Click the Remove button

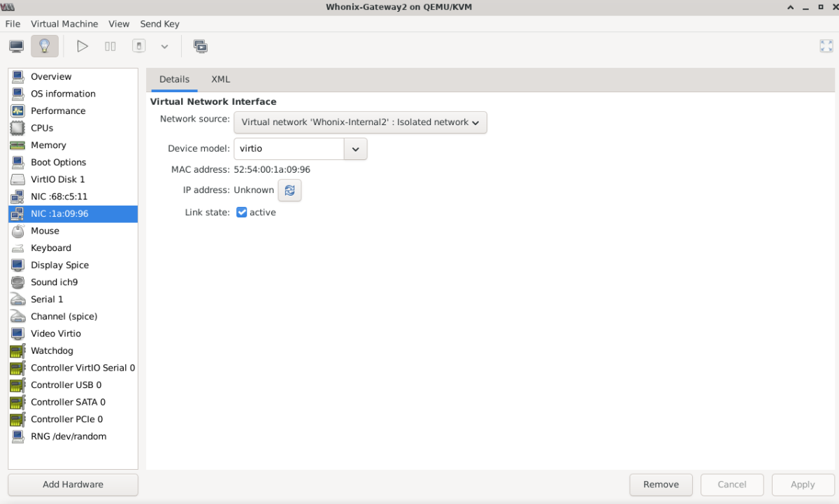point(661,484)
